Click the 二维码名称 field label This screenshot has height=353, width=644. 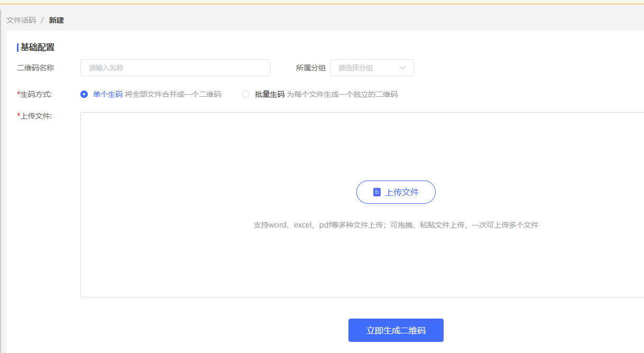tap(35, 68)
